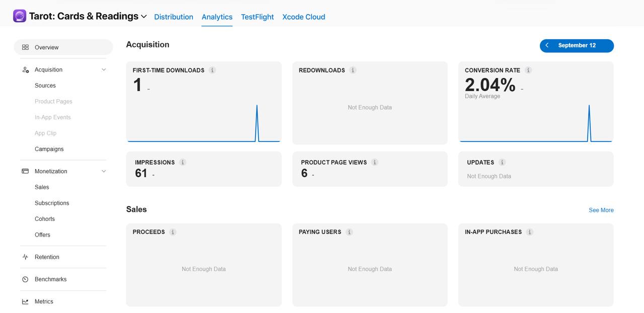
Task: Show info for Product Page Views
Action: pyautogui.click(x=375, y=163)
